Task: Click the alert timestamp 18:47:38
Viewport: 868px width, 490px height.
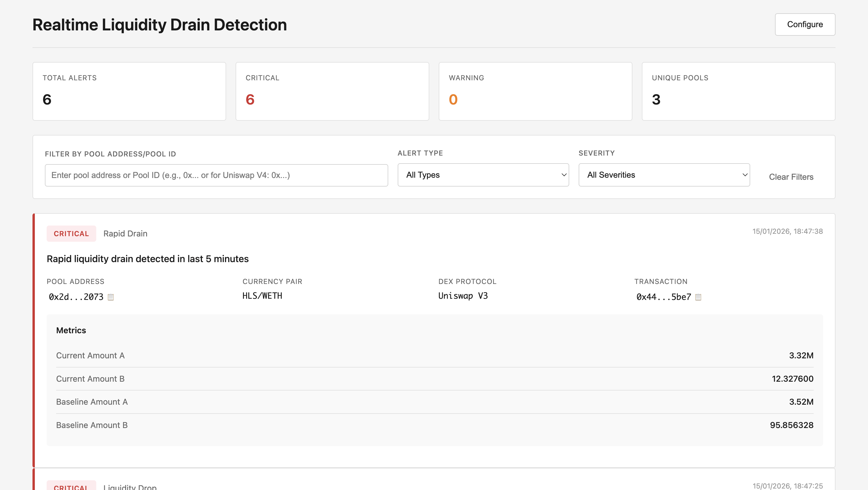Action: click(787, 231)
